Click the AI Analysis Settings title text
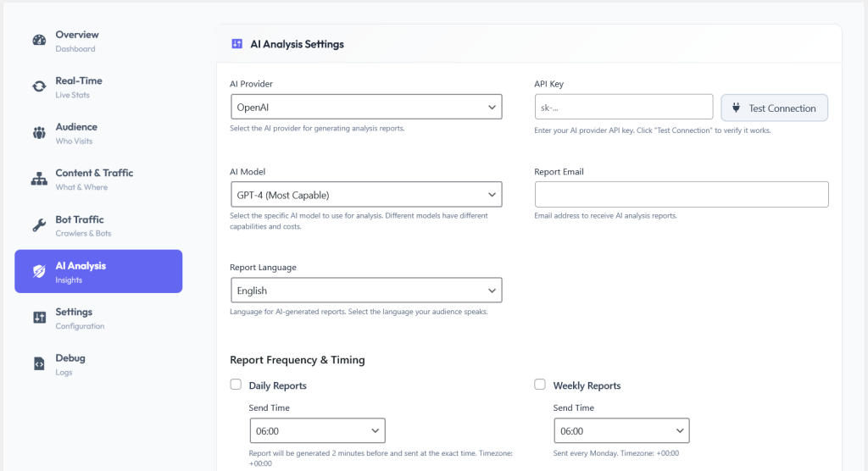This screenshot has width=868, height=471. pyautogui.click(x=297, y=44)
